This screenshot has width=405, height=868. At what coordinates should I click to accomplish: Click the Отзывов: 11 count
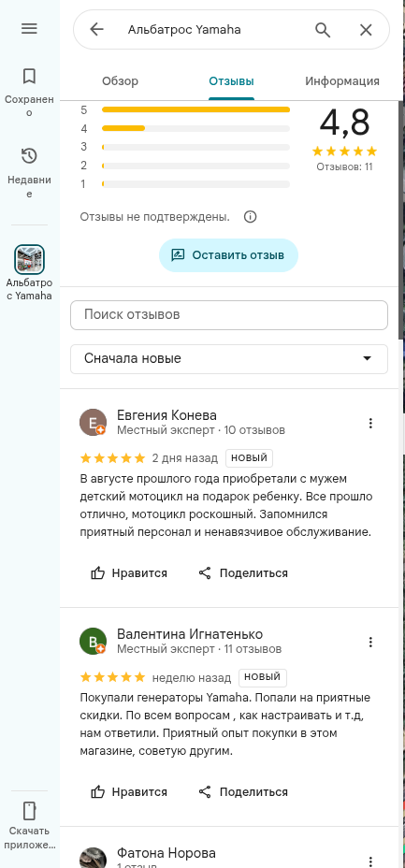tap(344, 166)
